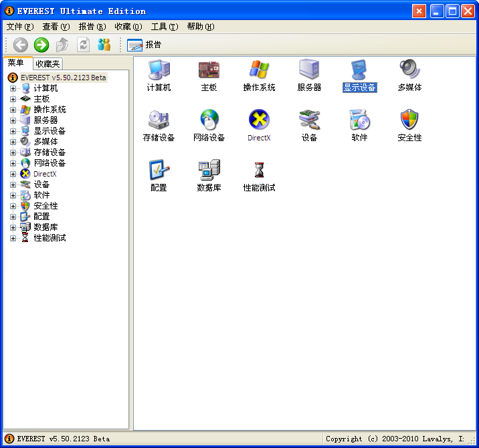Expand the DirectX tree node
This screenshot has width=479, height=448.
pos(13,174)
